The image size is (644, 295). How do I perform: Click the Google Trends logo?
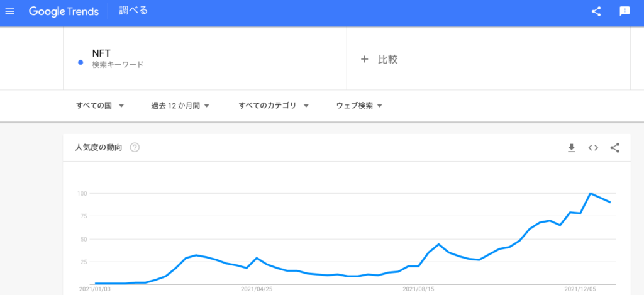pyautogui.click(x=64, y=11)
